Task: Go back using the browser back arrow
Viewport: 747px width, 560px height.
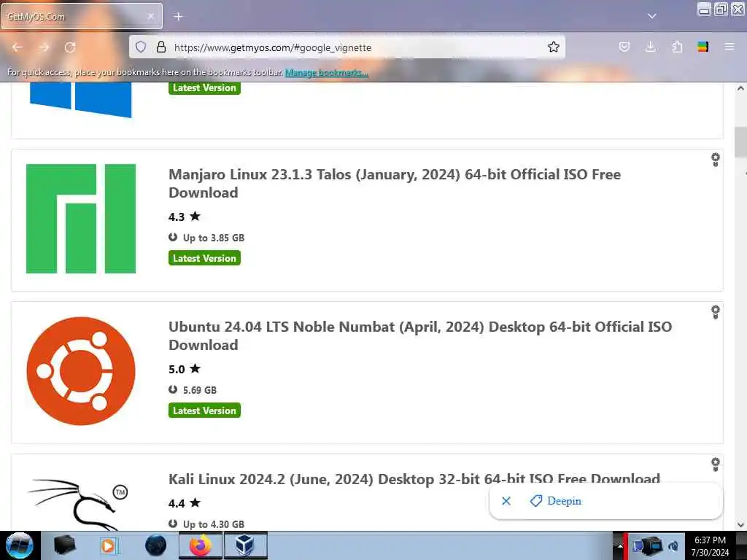Action: pyautogui.click(x=18, y=47)
